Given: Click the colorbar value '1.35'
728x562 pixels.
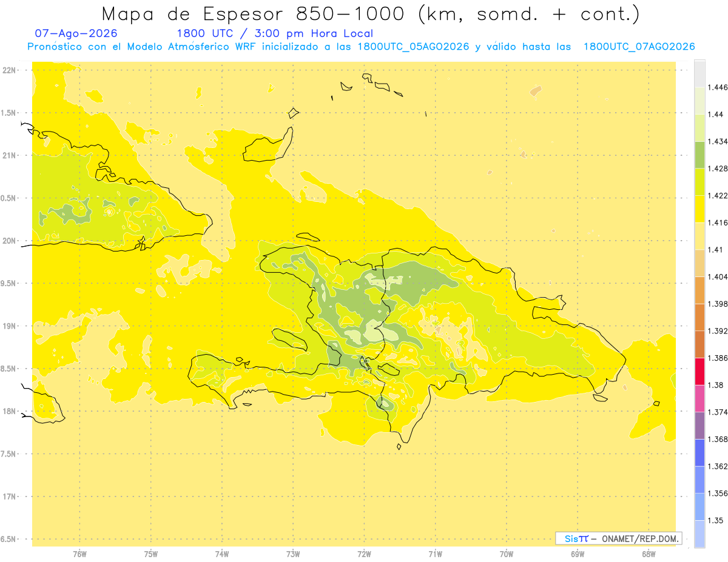Looking at the screenshot, I should pyautogui.click(x=716, y=521).
